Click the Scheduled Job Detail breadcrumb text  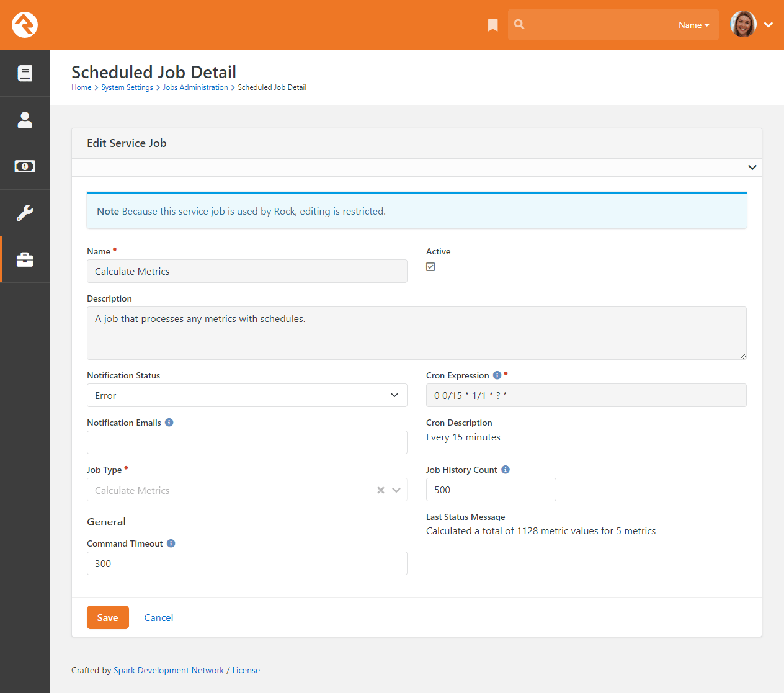[x=272, y=87]
